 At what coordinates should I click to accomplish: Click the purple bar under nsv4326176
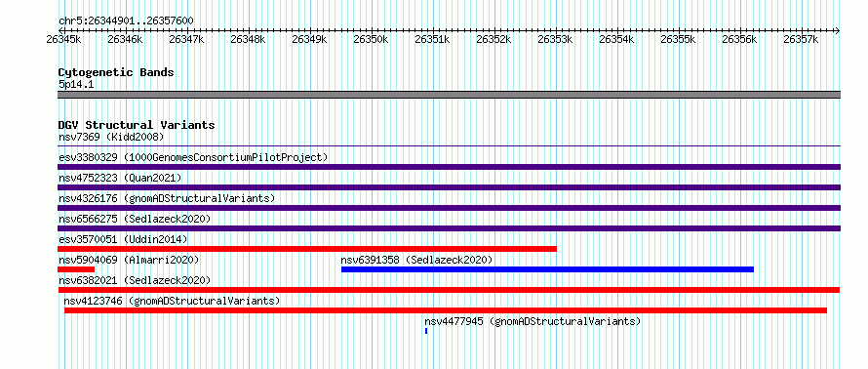click(449, 208)
